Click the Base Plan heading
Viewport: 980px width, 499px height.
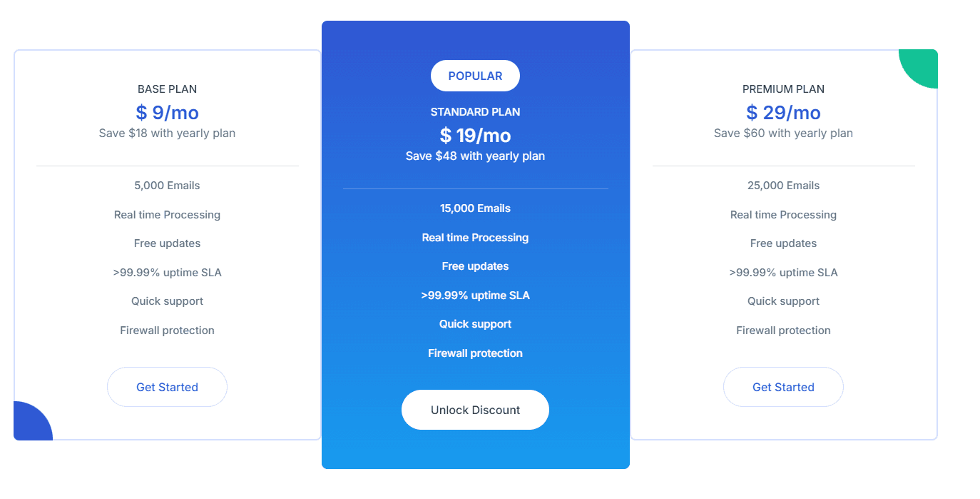click(167, 89)
